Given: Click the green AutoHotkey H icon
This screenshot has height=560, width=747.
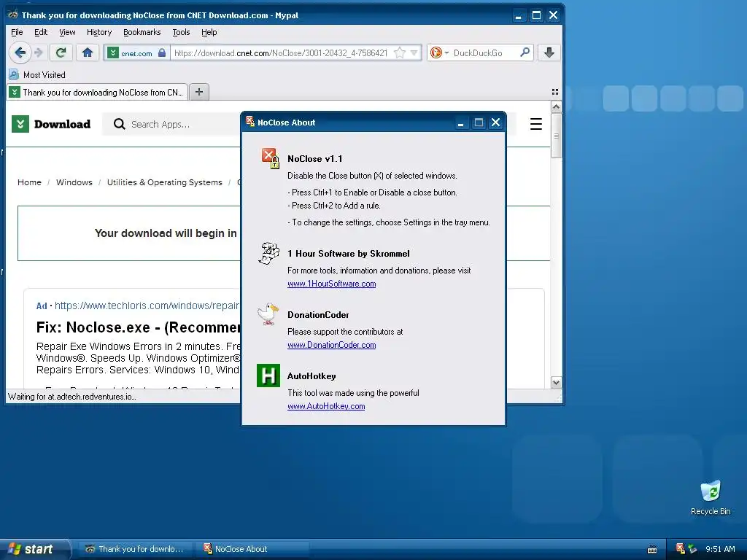Looking at the screenshot, I should click(x=268, y=376).
